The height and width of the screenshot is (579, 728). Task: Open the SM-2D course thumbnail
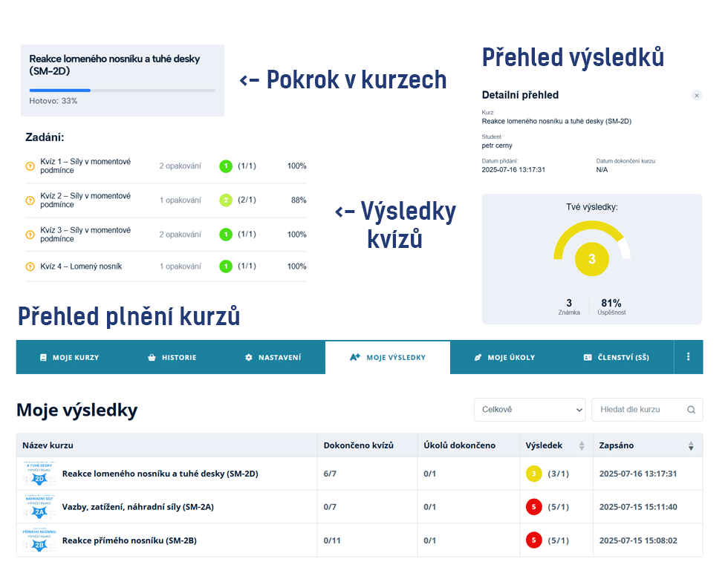click(39, 474)
